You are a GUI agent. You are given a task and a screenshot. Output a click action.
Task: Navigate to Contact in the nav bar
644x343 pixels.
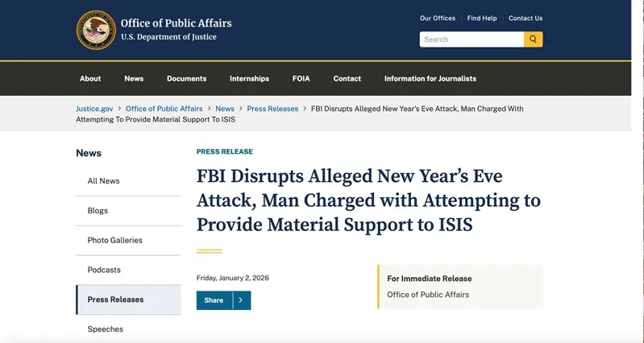[347, 79]
